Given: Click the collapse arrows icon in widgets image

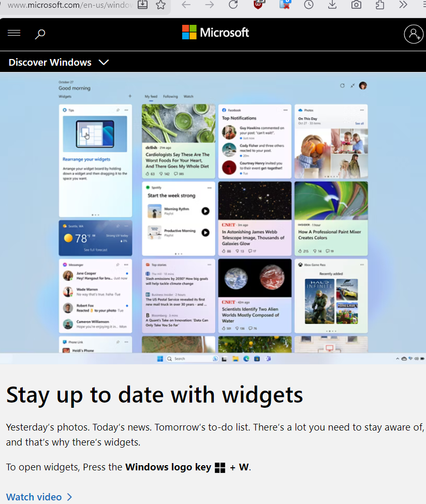Looking at the screenshot, I should (352, 85).
